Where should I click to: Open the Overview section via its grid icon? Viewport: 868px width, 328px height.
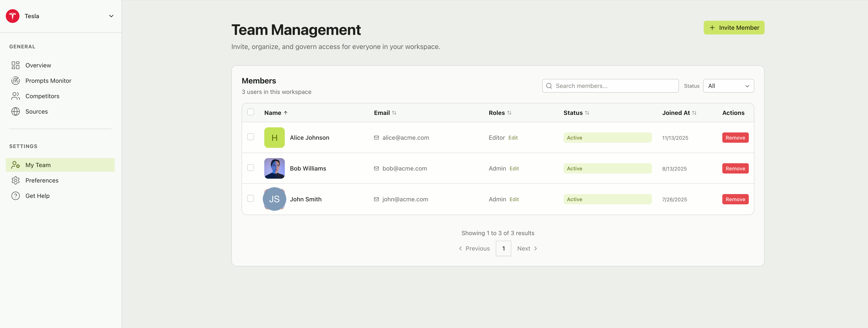(16, 65)
